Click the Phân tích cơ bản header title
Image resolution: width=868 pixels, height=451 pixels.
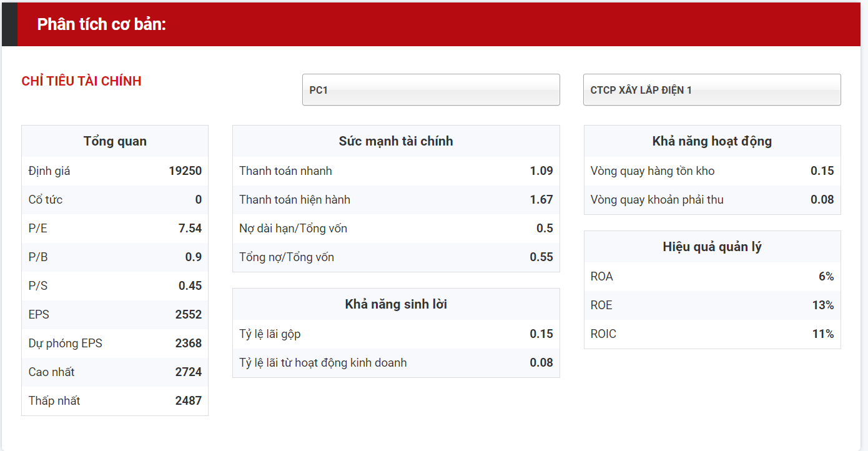coord(102,24)
